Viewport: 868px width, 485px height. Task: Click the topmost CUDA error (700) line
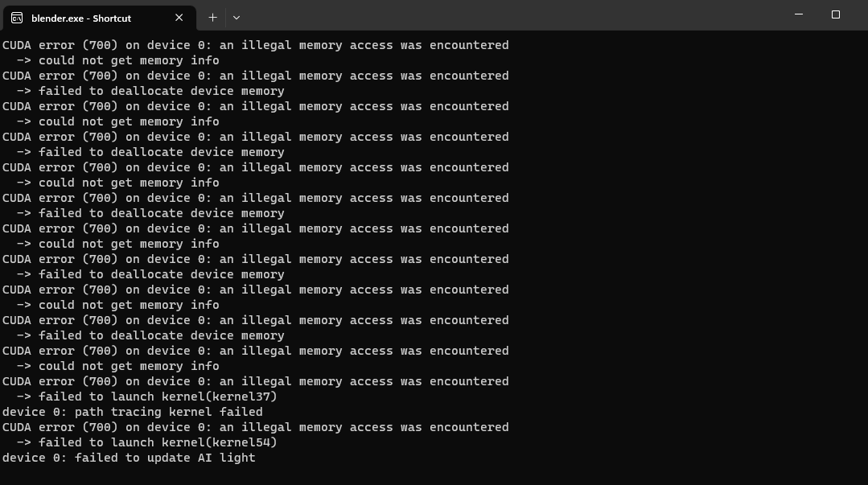(255, 45)
